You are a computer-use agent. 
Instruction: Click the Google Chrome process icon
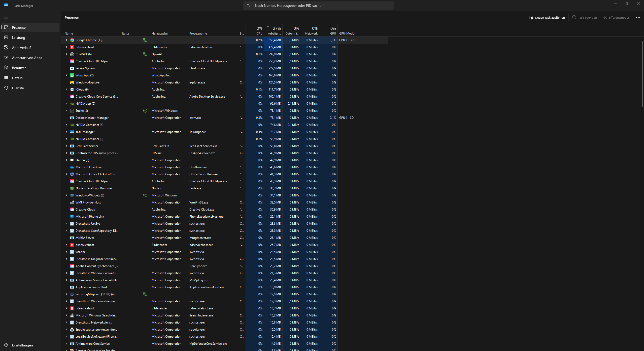click(72, 40)
